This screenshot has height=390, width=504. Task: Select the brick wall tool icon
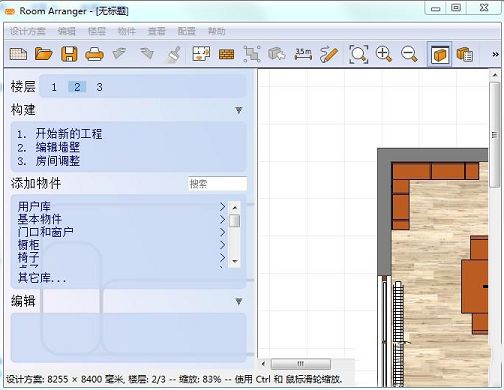[x=226, y=54]
